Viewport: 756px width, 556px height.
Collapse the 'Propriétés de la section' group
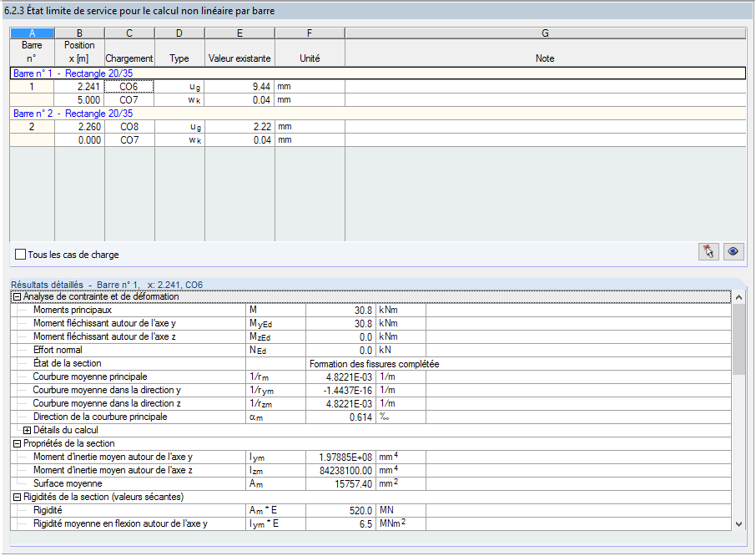(x=17, y=443)
